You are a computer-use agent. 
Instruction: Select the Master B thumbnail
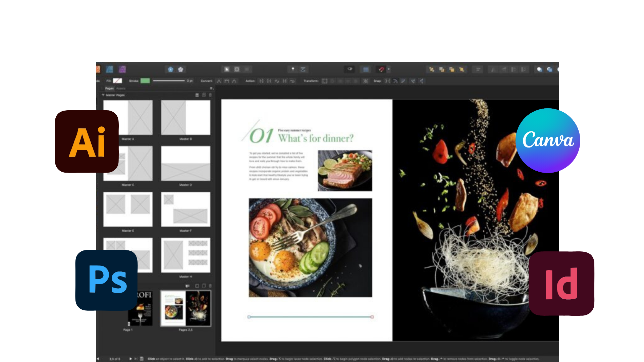185,118
